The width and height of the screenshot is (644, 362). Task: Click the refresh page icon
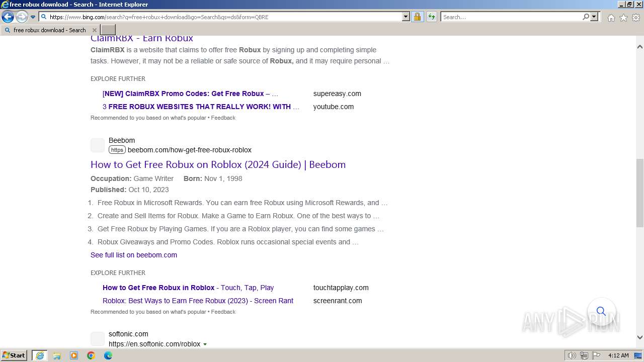click(x=432, y=17)
